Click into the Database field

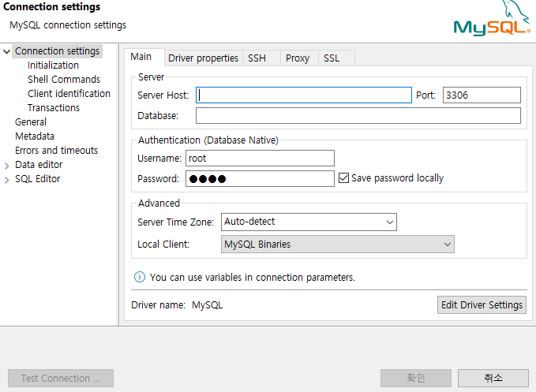pyautogui.click(x=358, y=115)
